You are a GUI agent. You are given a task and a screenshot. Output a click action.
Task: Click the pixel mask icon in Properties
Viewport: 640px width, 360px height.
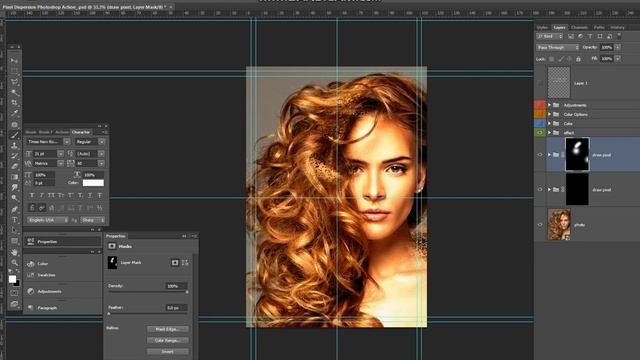pyautogui.click(x=175, y=262)
